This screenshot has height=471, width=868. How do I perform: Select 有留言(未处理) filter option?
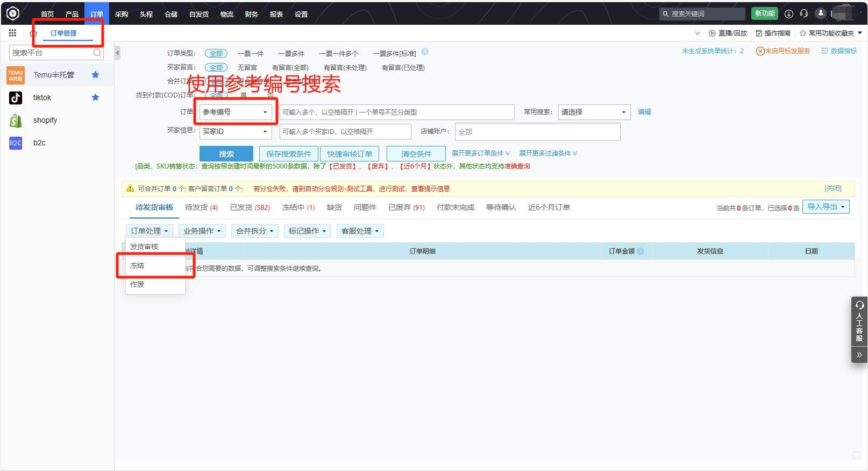click(345, 68)
